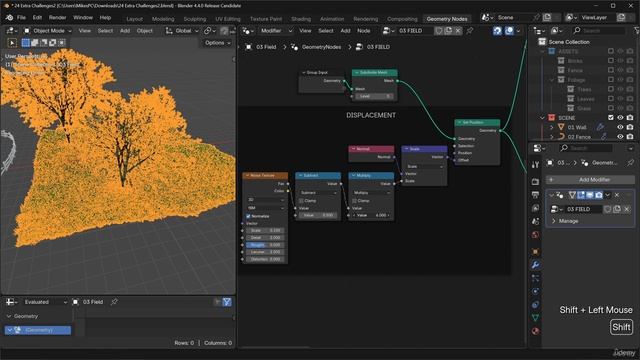Expand the 02 Fence outliner item
Viewport: 640px width, 360px height.
click(551, 137)
